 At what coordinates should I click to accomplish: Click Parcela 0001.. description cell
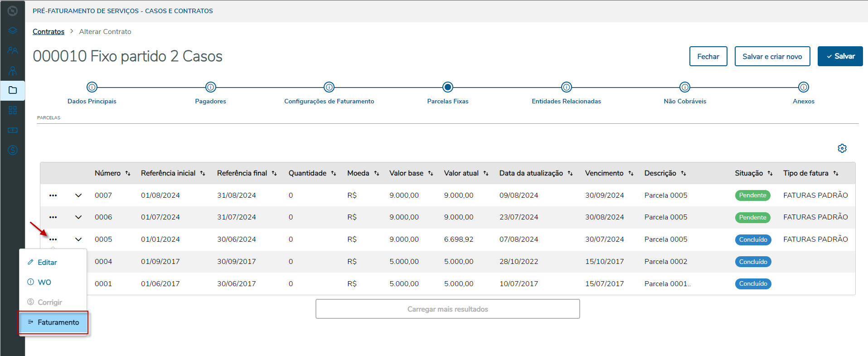tap(668, 284)
